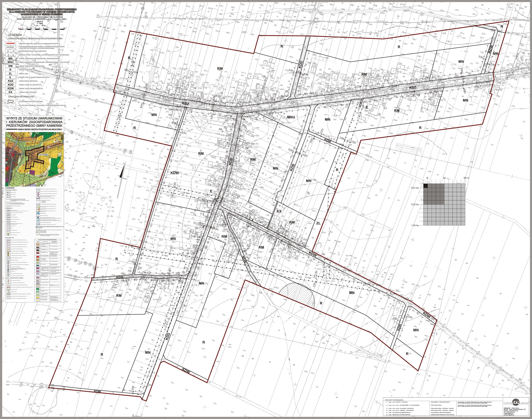The width and height of the screenshot is (532, 419).
Task: Select the R symbol box in legend
Action: (11, 70)
